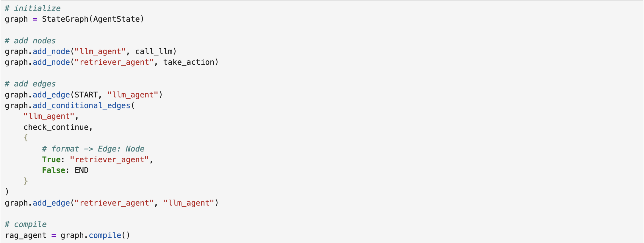This screenshot has height=243, width=644.
Task: Click the add_conditional_edges method name
Action: click(x=81, y=106)
